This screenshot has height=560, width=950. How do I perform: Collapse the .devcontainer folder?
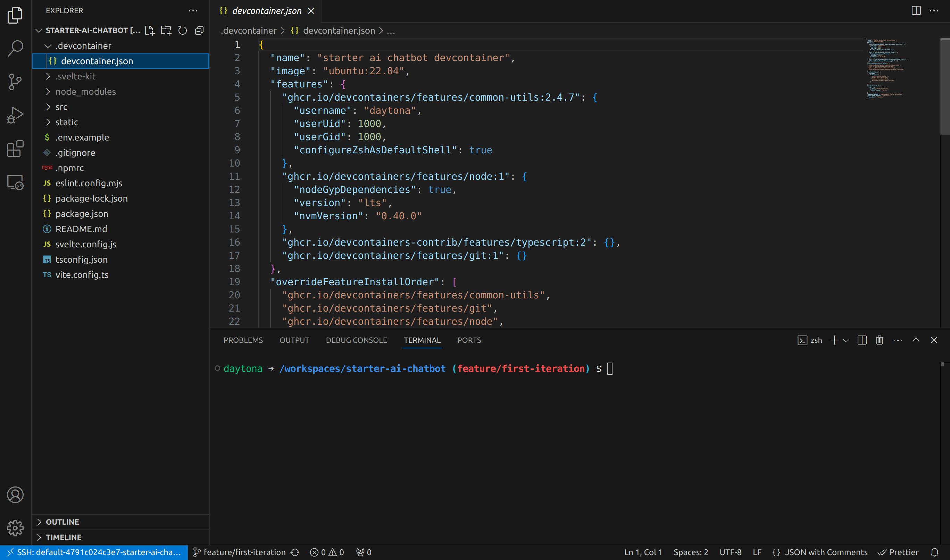[x=120, y=46]
